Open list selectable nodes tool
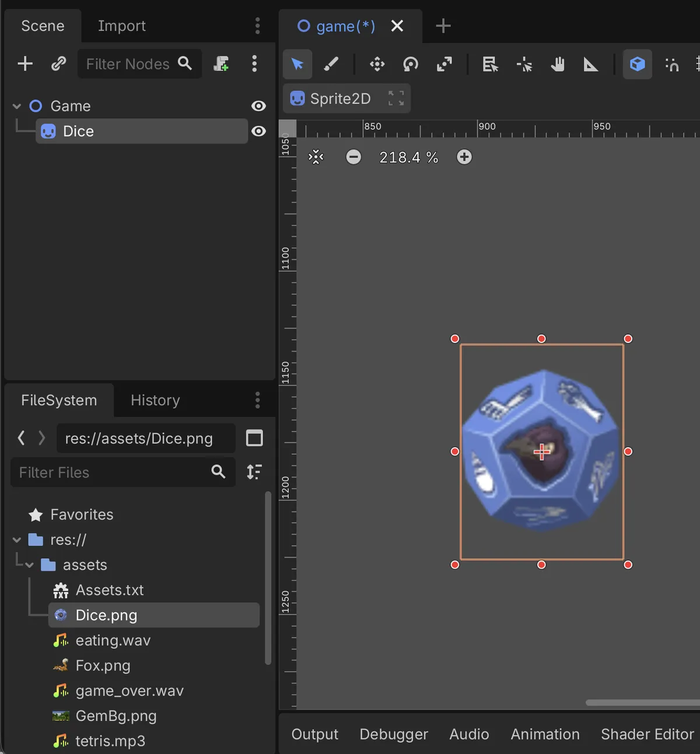This screenshot has height=754, width=700. (x=491, y=64)
